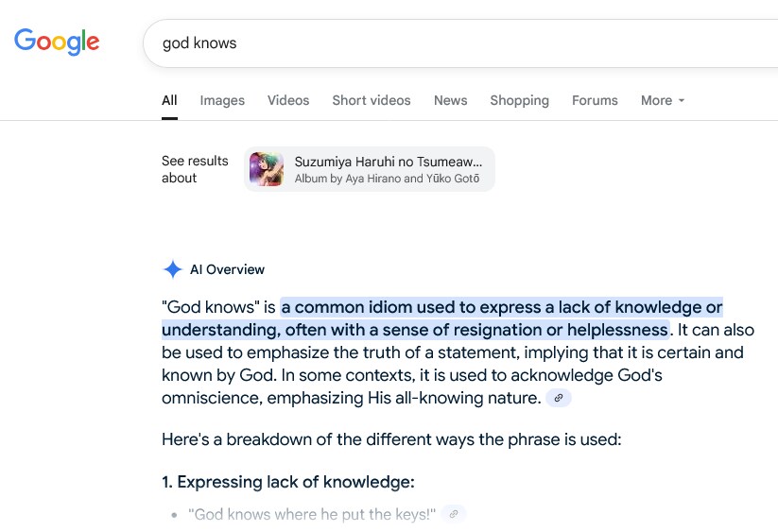Open the Forums tab
The width and height of the screenshot is (778, 532).
click(x=595, y=100)
